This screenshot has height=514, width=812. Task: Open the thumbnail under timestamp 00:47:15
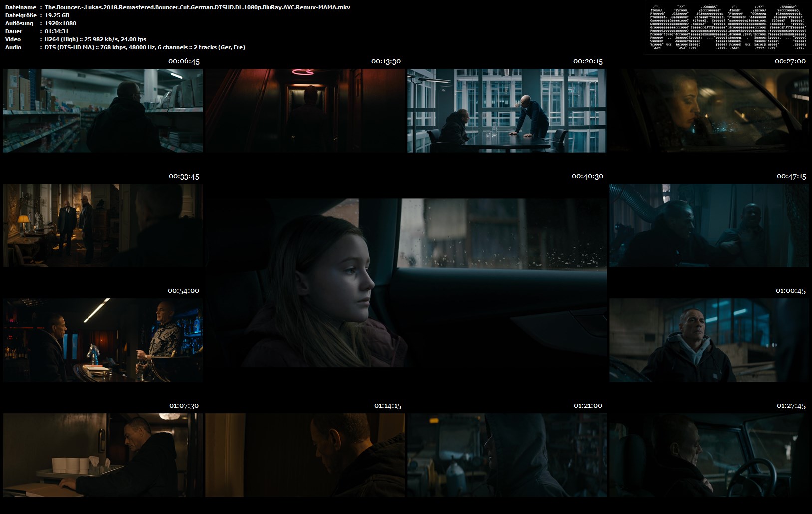tap(709, 226)
